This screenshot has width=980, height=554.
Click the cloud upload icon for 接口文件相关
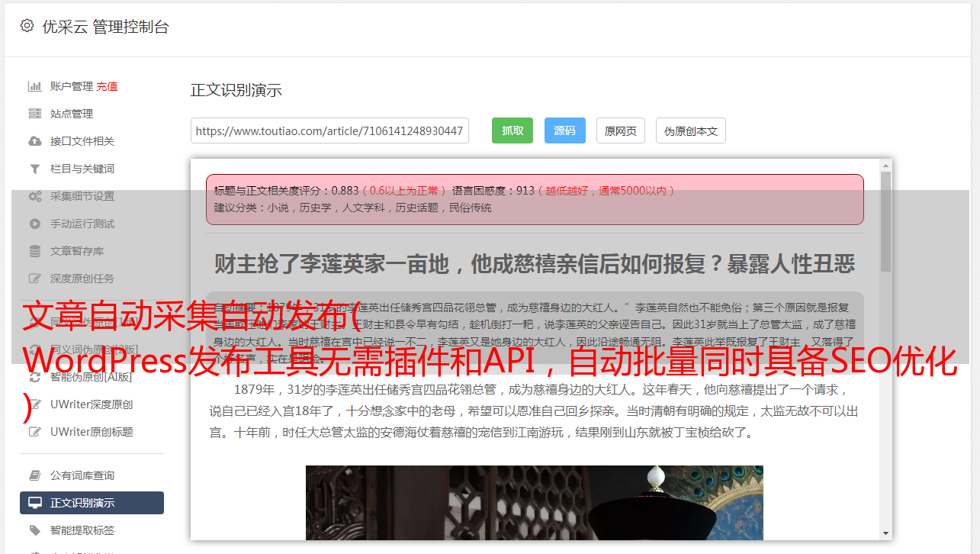pyautogui.click(x=34, y=141)
